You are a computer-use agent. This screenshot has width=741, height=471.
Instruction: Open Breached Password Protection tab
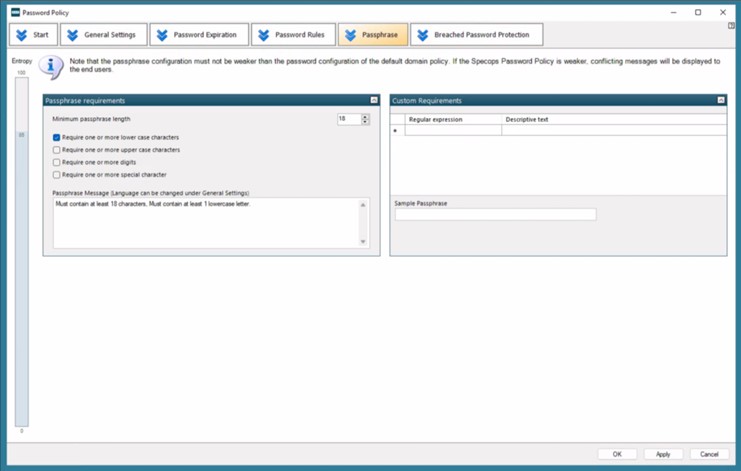point(476,34)
